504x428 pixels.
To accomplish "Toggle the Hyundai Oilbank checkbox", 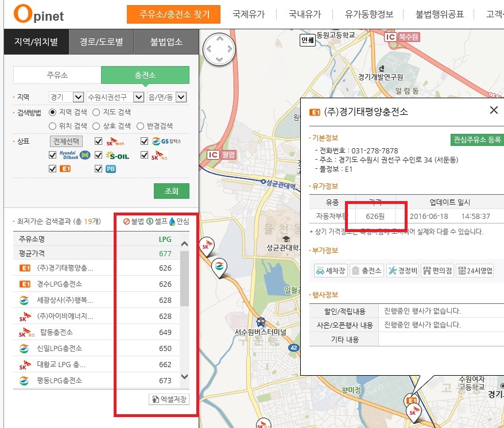I will (52, 155).
